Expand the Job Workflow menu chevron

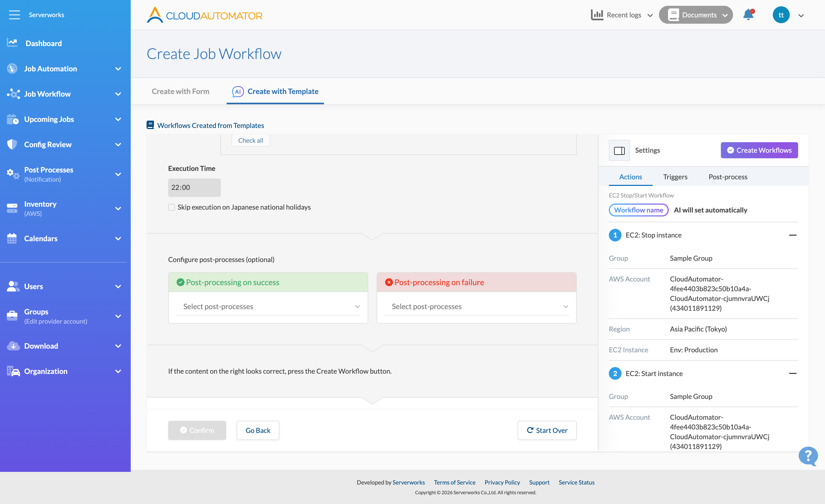pos(118,94)
